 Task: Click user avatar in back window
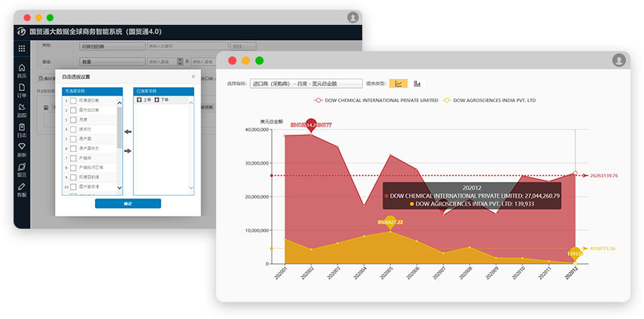[353, 17]
